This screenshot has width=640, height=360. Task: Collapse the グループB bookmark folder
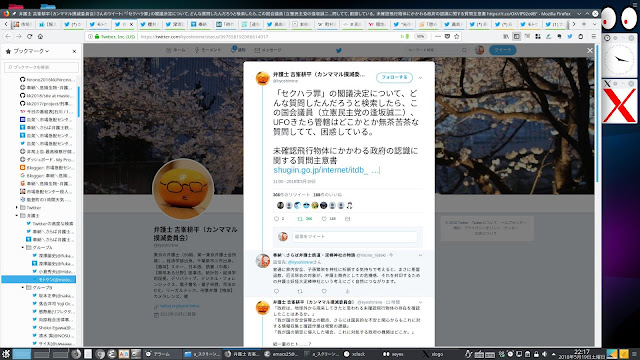[23, 287]
